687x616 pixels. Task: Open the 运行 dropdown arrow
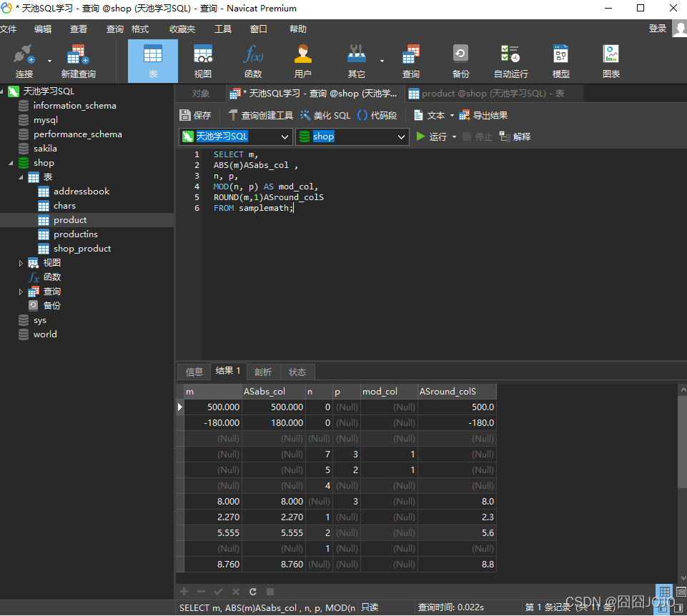pos(454,137)
